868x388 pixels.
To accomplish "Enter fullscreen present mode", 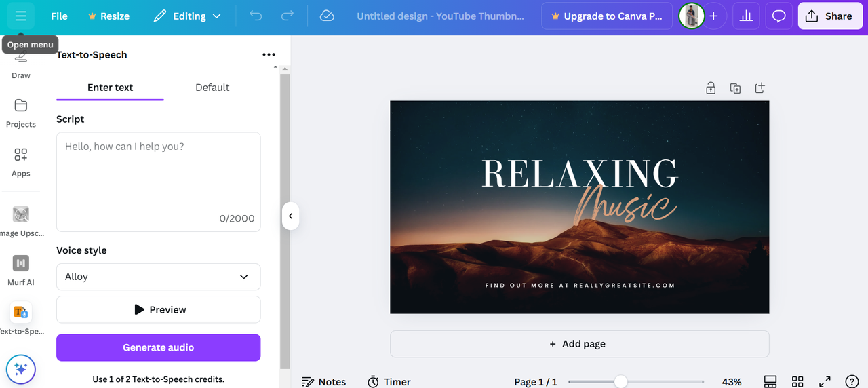I will pyautogui.click(x=825, y=382).
